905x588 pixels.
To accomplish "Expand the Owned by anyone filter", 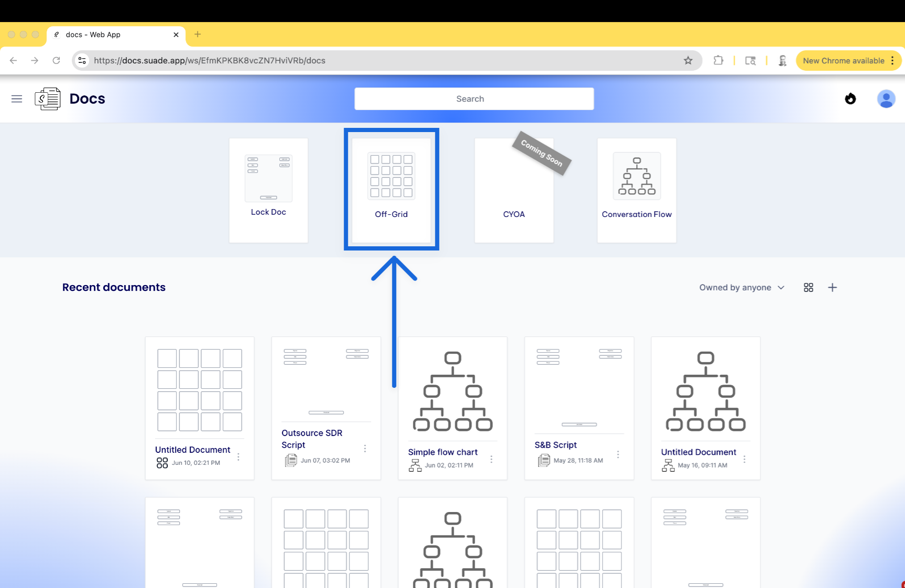I will [x=742, y=287].
